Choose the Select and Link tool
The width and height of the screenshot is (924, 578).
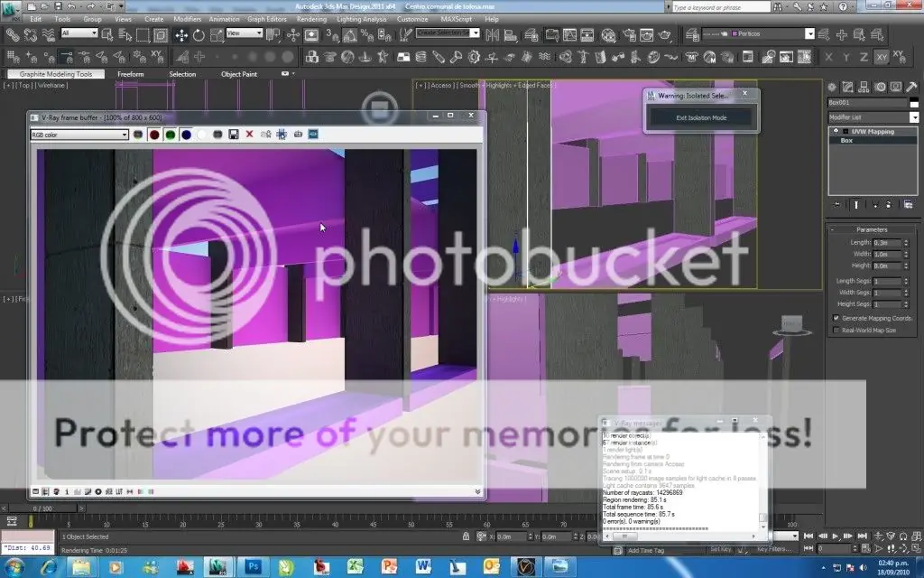coord(13,35)
